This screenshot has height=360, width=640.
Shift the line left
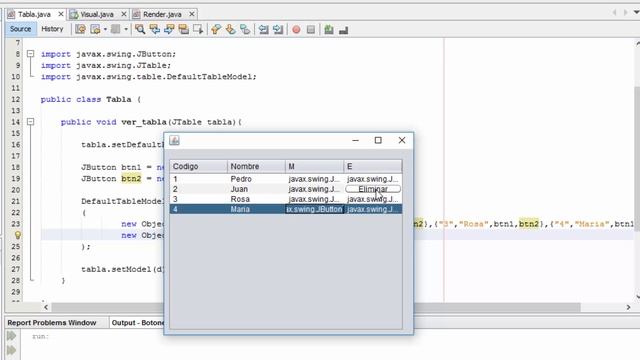(x=263, y=29)
